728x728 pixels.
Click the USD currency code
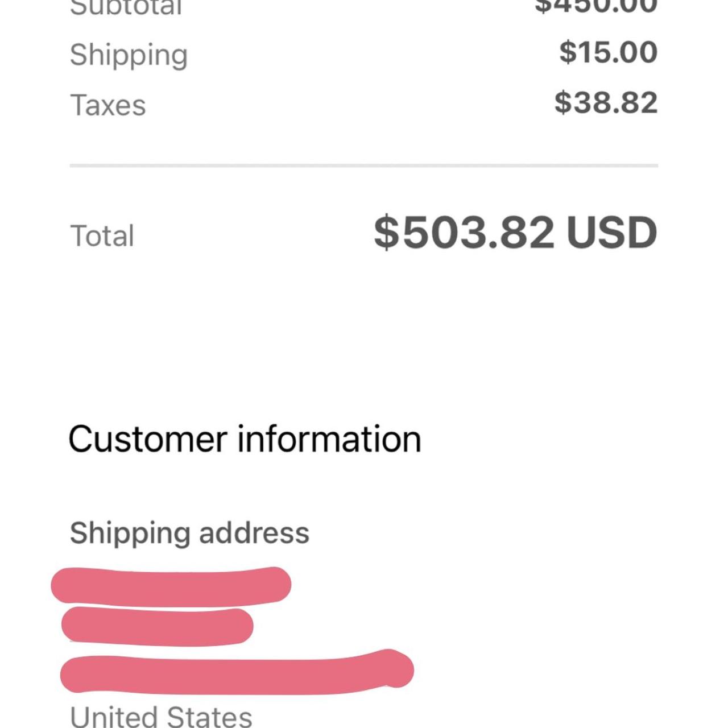pos(611,233)
